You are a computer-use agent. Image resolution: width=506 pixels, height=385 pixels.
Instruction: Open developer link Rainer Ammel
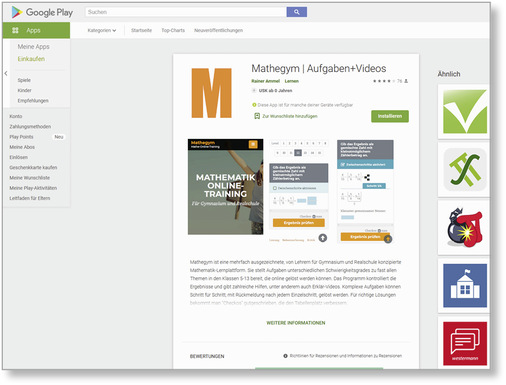pyautogui.click(x=265, y=81)
